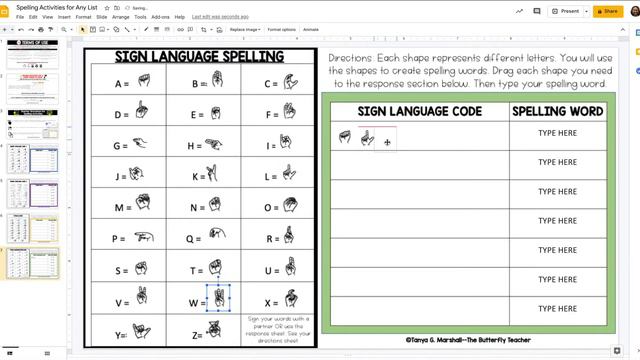Open the Google account avatar
640x360 pixels.
[635, 11]
